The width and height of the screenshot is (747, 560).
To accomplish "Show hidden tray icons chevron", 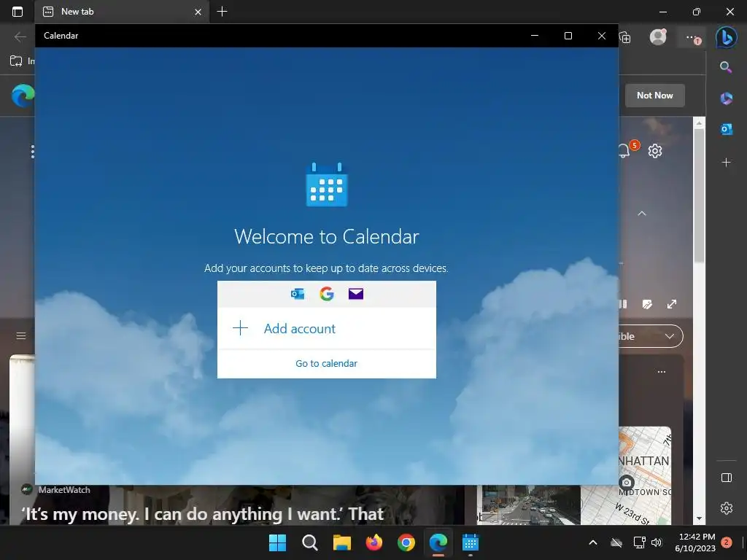I will pos(593,542).
